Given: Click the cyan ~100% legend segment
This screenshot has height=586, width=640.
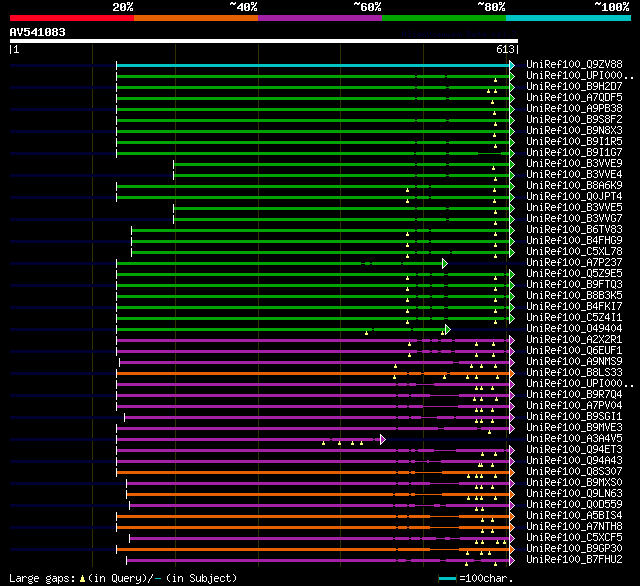Looking at the screenshot, I should coord(569,18).
